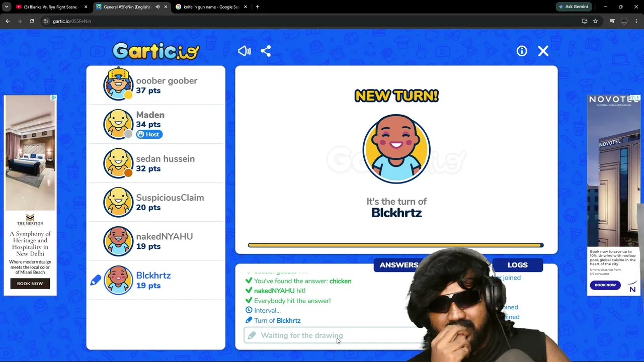The width and height of the screenshot is (644, 362).
Task: Click player name 'SuspiciousClaim'
Action: [x=170, y=198]
